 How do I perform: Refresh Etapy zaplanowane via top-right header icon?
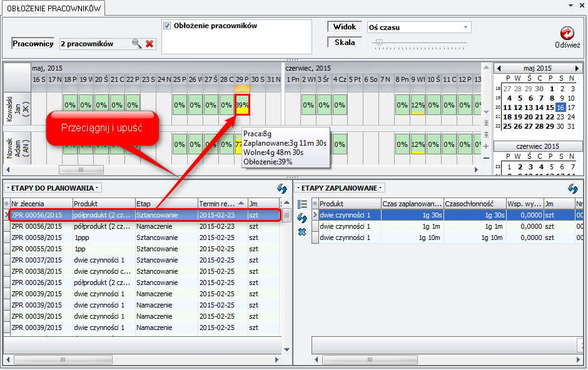pos(572,188)
